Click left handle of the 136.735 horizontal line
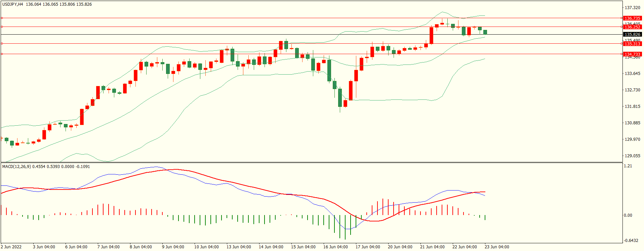The image size is (644, 251). pyautogui.click(x=2, y=18)
